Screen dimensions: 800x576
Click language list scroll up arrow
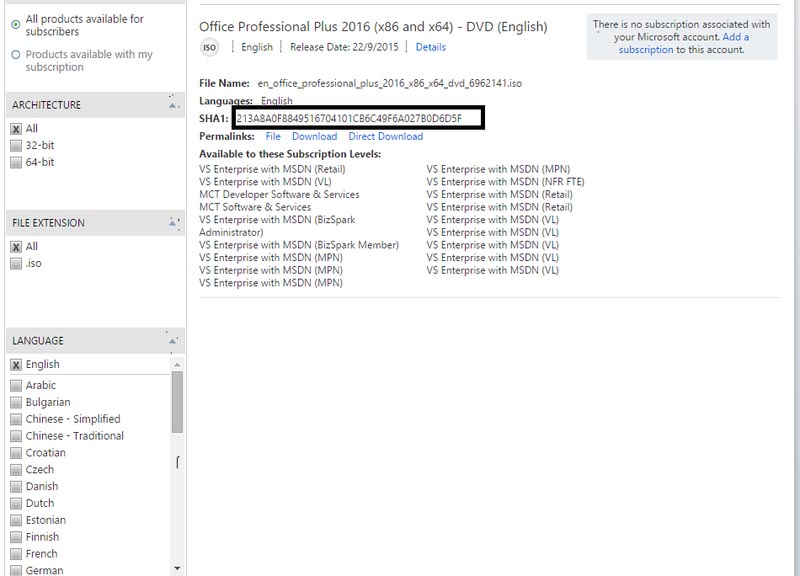click(x=177, y=365)
